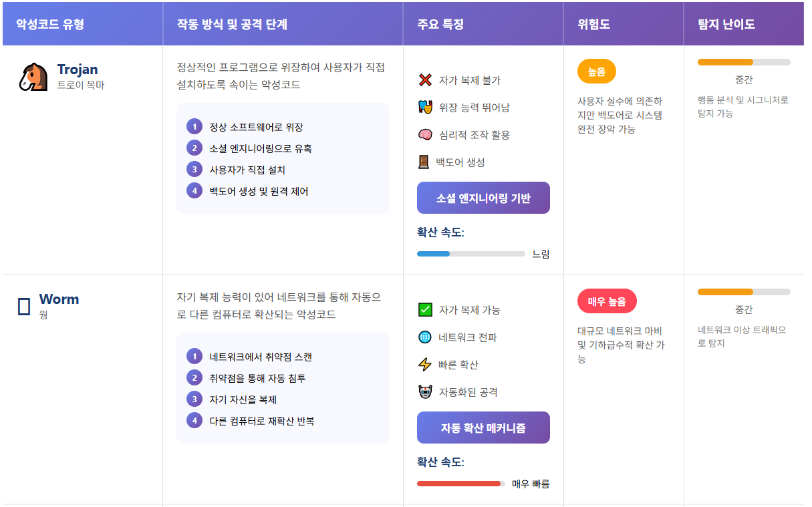
Task: Click the brain psychological manipulation icon
Action: [425, 135]
